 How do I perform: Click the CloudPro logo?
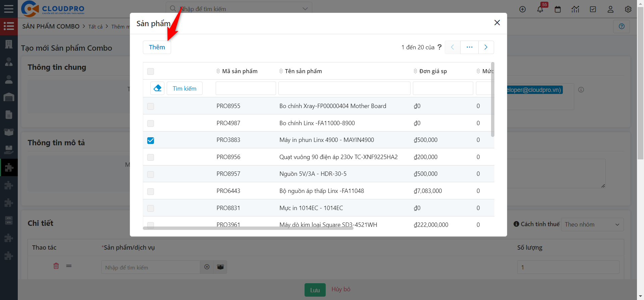click(53, 9)
